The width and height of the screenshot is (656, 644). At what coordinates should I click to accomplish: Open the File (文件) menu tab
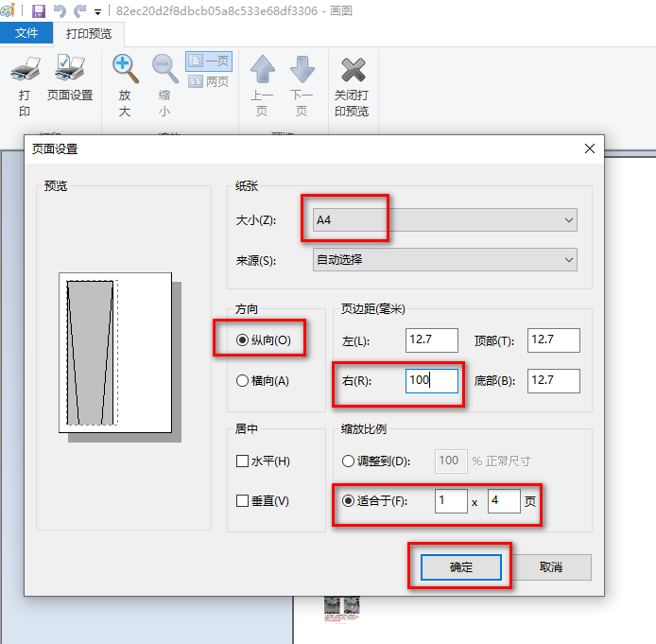coord(27,33)
